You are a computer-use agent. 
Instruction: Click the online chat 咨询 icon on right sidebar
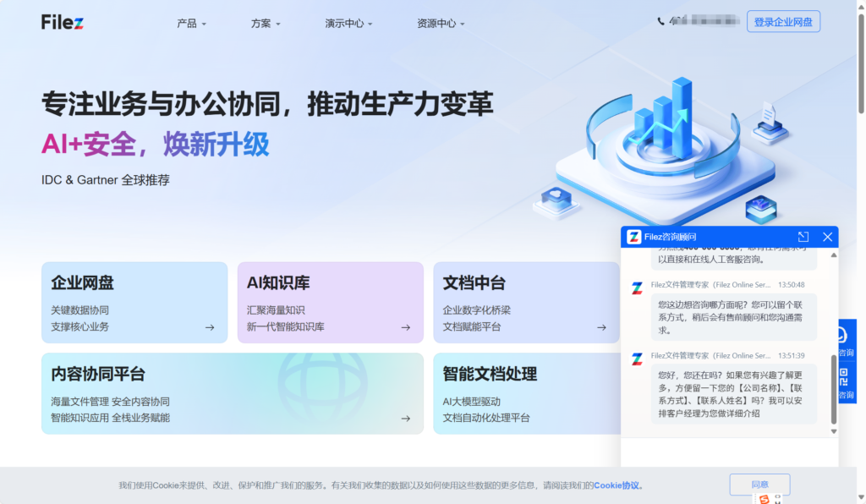click(846, 340)
